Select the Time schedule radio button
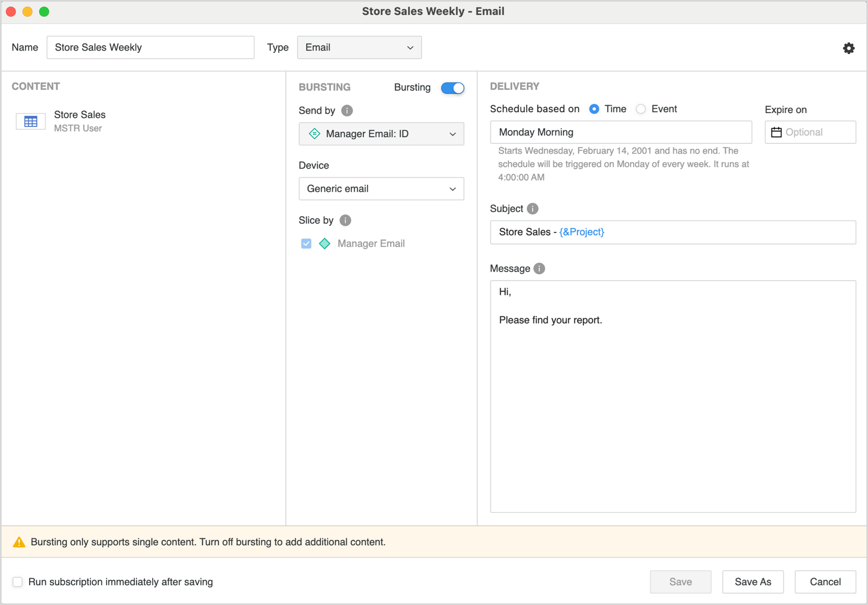This screenshot has height=605, width=868. tap(594, 109)
